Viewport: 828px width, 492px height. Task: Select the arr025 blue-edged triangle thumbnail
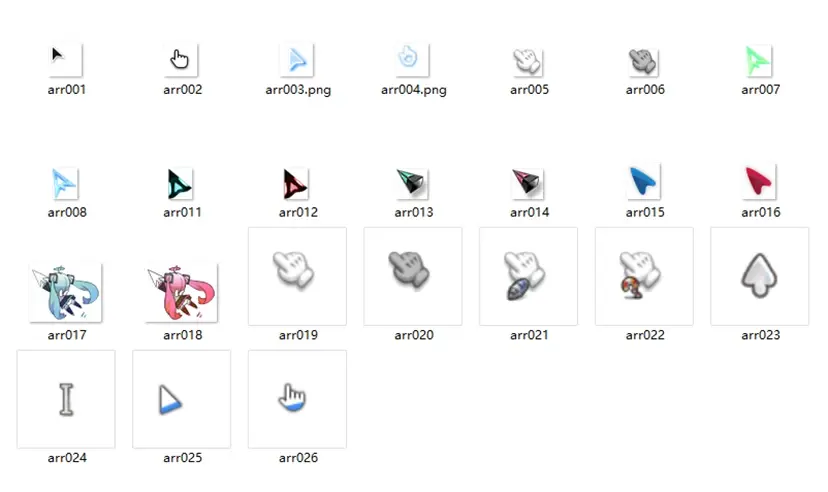coord(182,398)
